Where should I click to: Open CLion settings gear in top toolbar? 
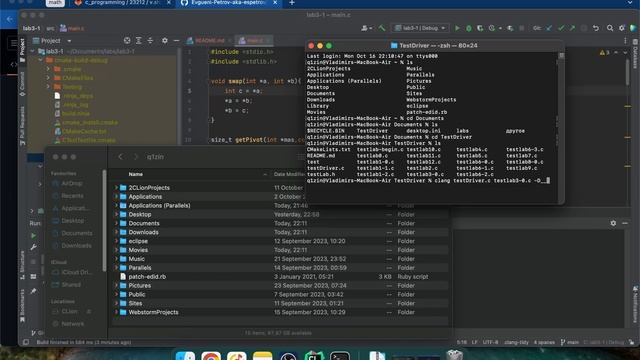622,28
